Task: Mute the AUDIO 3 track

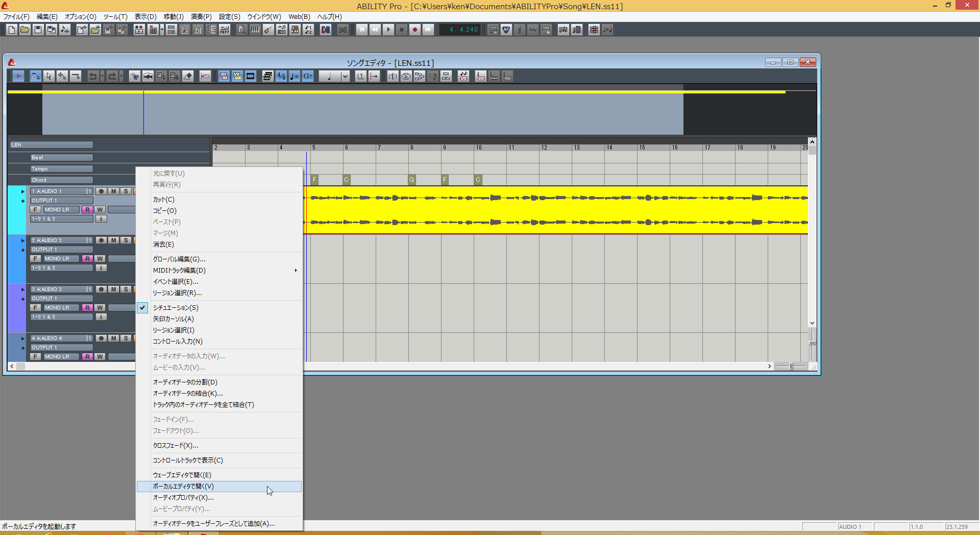Action: point(113,289)
